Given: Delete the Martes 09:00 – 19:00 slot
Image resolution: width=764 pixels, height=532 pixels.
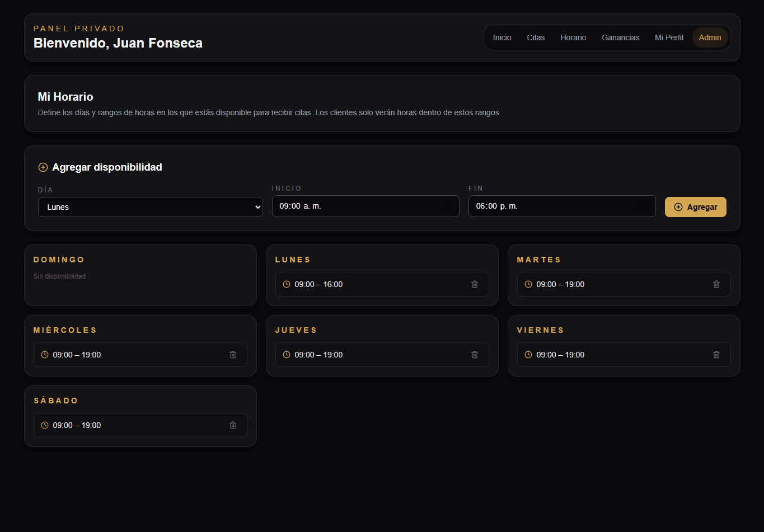Looking at the screenshot, I should coord(716,284).
